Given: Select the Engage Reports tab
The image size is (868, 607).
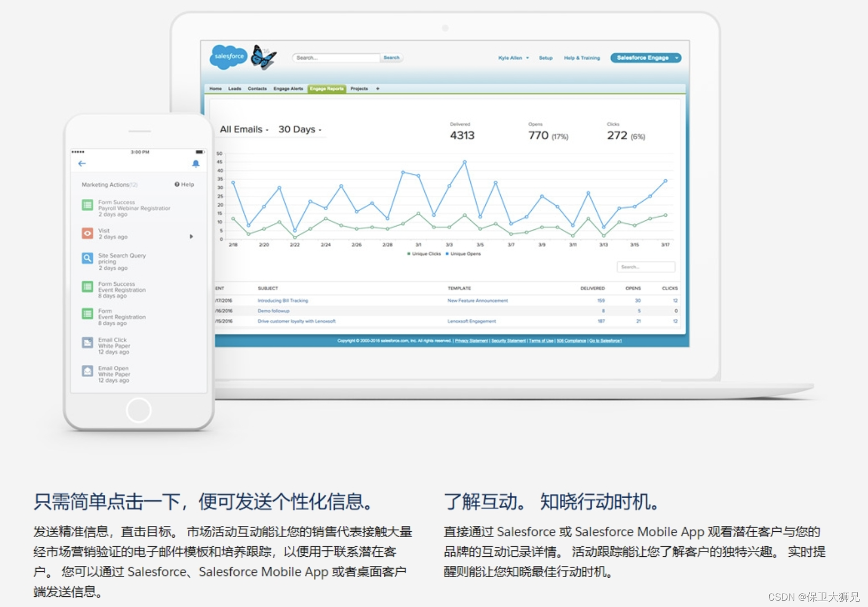Looking at the screenshot, I should tap(327, 89).
